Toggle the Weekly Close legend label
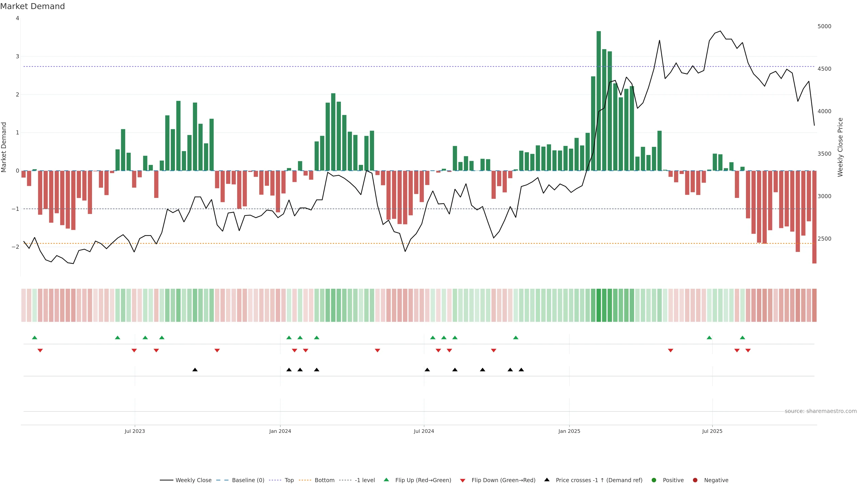Viewport: 868px width, 488px height. (x=193, y=480)
